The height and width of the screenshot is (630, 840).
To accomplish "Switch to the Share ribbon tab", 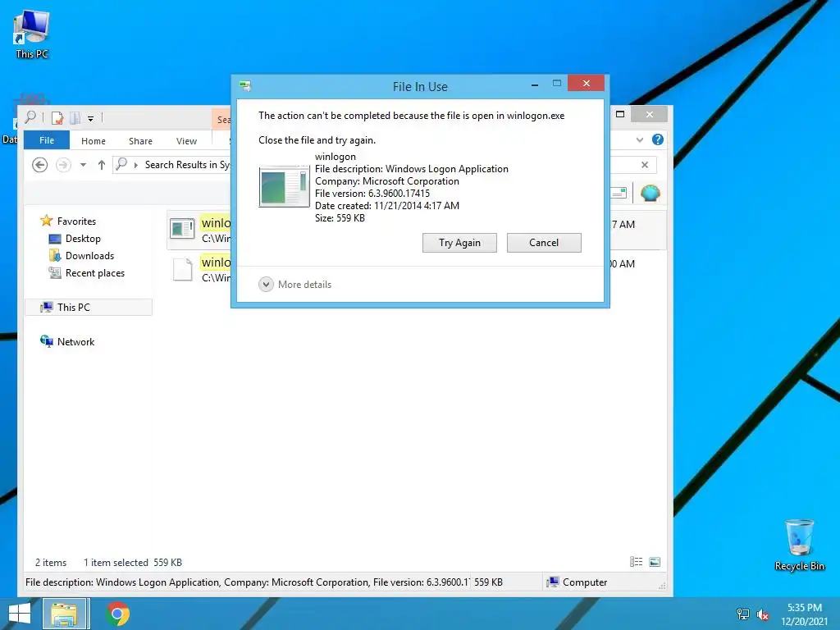I will point(140,141).
